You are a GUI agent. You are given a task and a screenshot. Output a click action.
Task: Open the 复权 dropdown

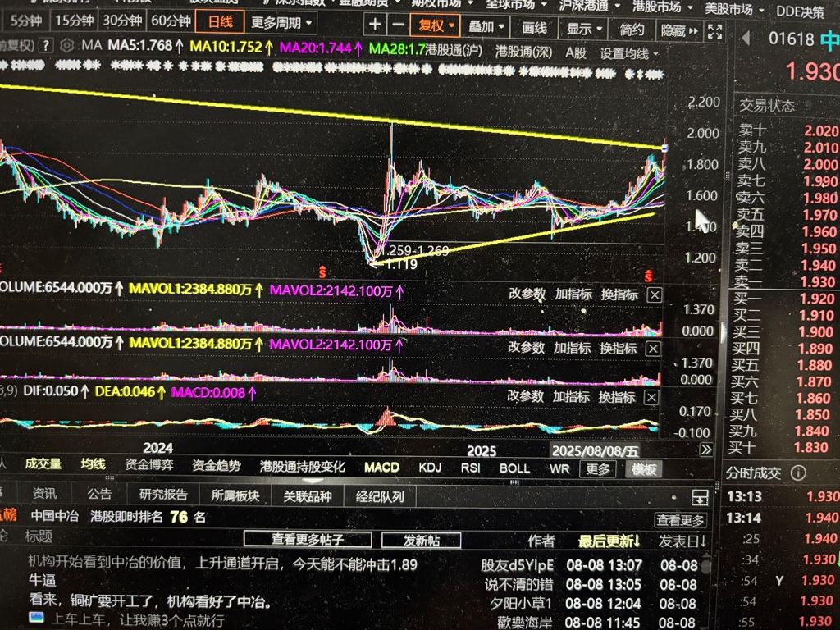(x=436, y=25)
